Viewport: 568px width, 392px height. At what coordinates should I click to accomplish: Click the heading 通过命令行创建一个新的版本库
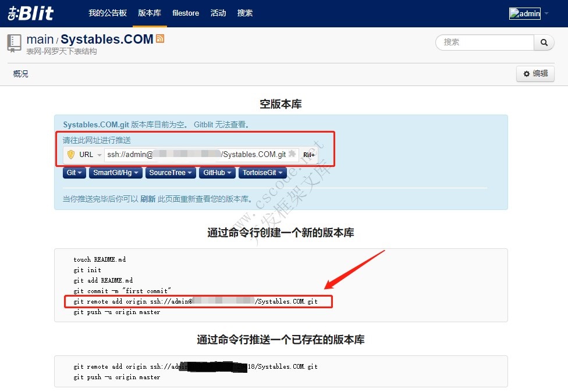pos(281,233)
